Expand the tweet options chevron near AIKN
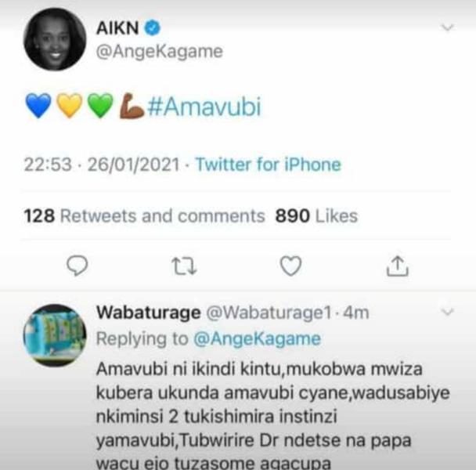This screenshot has height=470, width=476. tap(447, 27)
